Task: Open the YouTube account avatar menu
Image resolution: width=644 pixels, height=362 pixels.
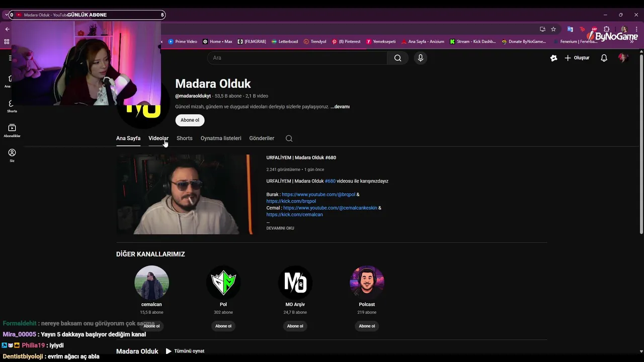Action: (623, 58)
